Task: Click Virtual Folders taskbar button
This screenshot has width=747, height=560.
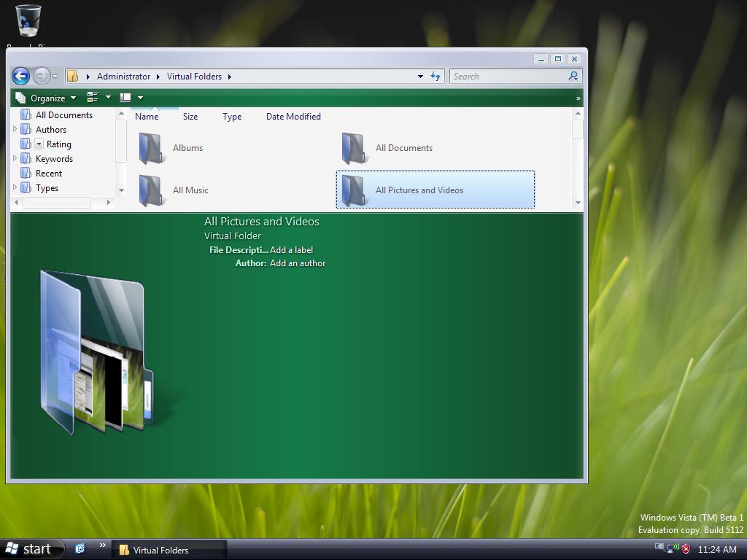Action: point(169,550)
